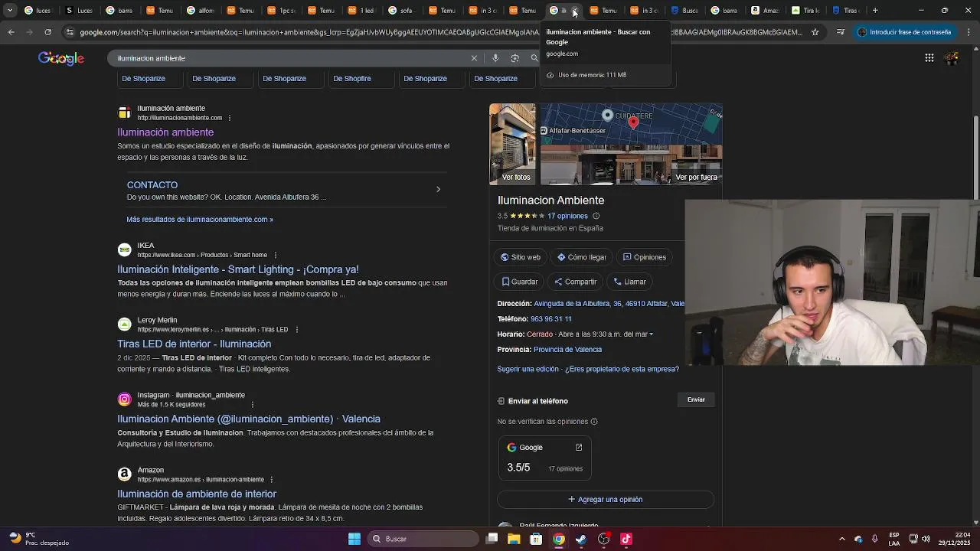Open the Google apps grid

coord(929,58)
